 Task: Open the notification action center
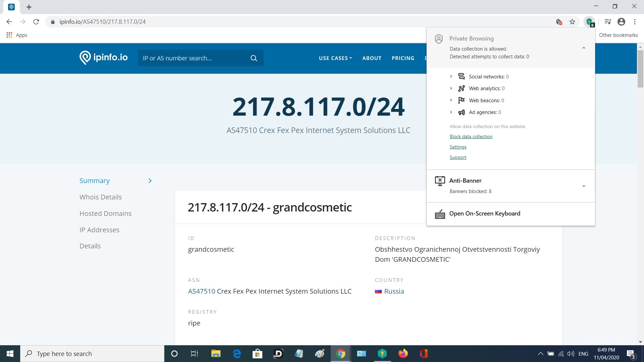[x=631, y=354]
